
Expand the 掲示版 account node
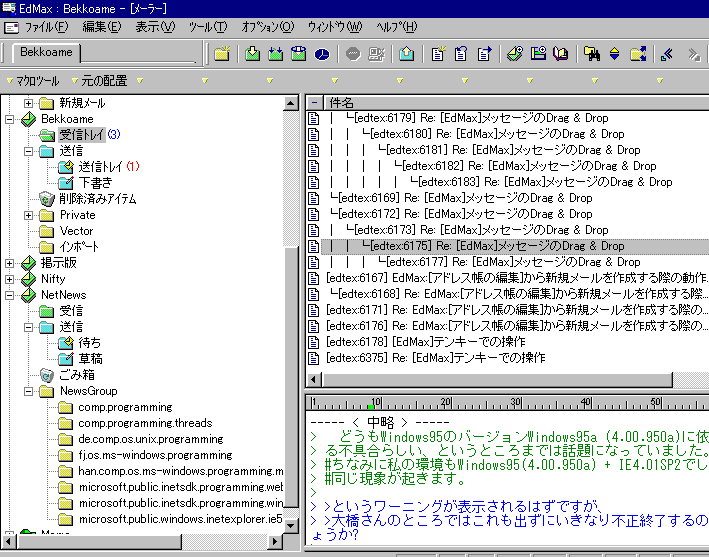coord(9,264)
